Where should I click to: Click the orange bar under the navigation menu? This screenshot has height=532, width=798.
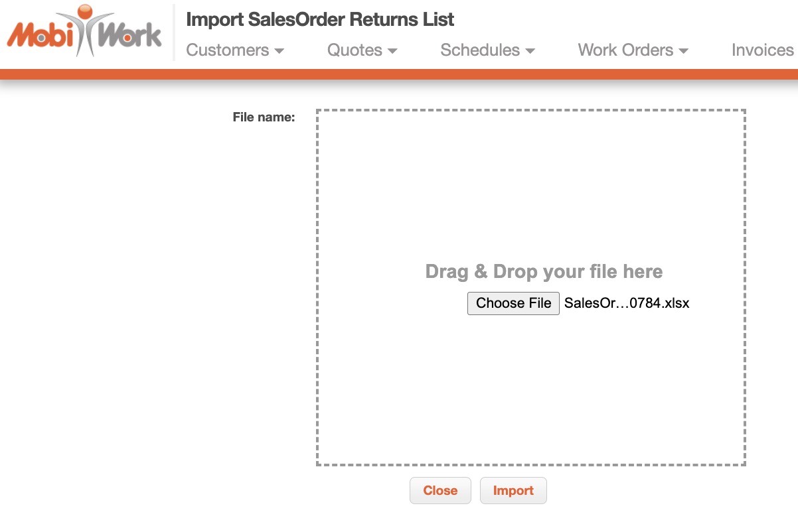pos(399,74)
